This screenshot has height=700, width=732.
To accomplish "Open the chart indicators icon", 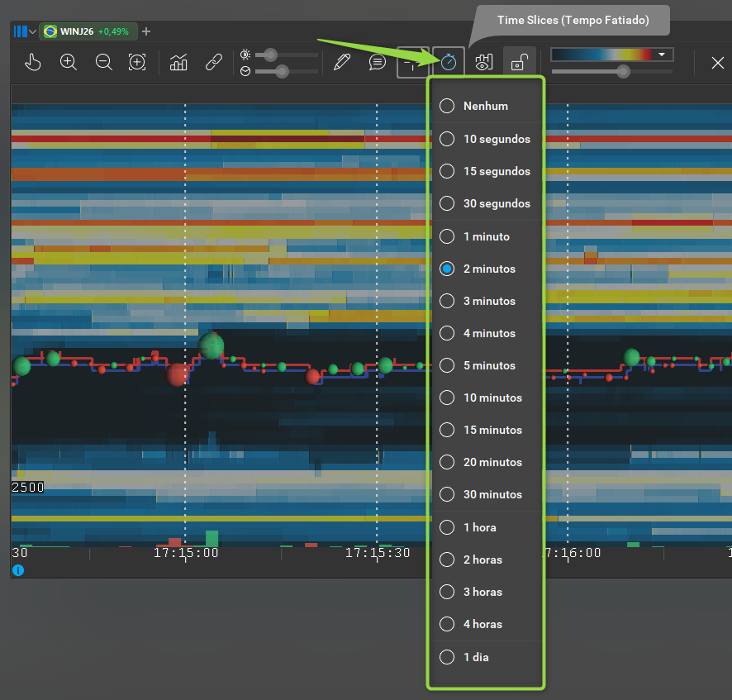I will click(178, 62).
